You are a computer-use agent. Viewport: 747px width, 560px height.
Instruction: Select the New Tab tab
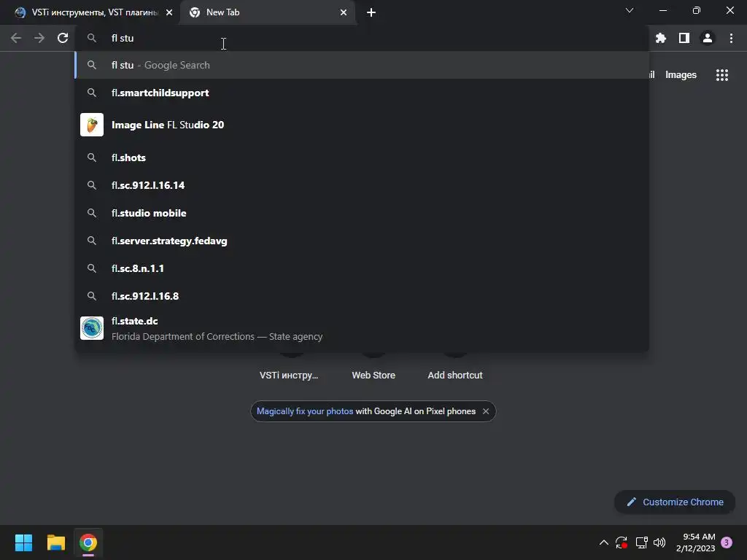tap(267, 12)
